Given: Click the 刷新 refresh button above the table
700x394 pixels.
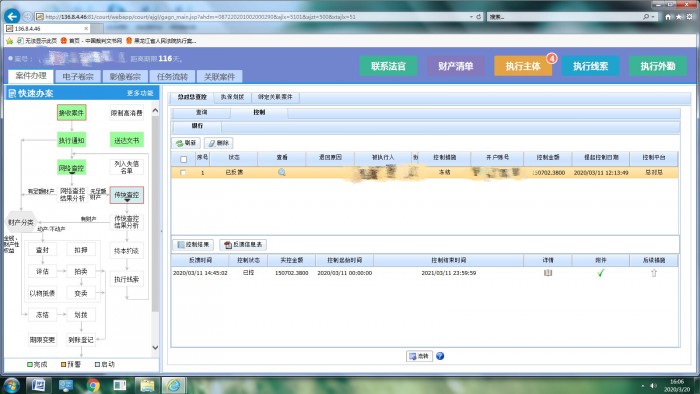Looking at the screenshot, I should coord(186,143).
